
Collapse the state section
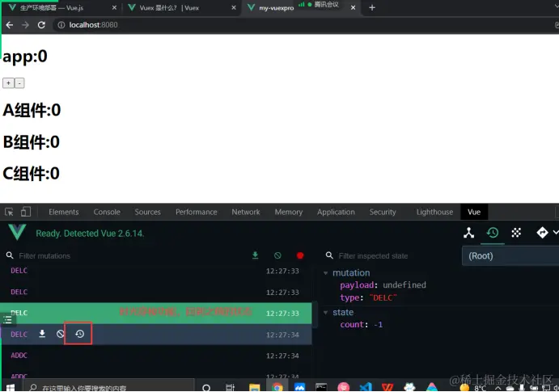pos(325,313)
